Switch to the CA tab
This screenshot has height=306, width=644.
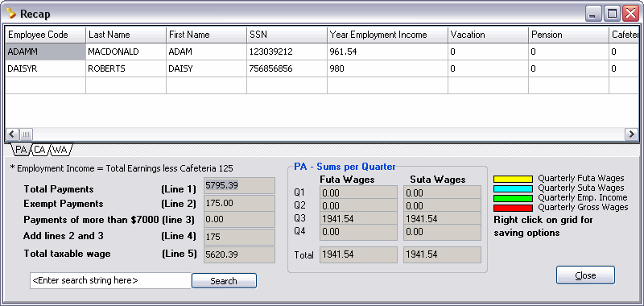click(x=39, y=150)
